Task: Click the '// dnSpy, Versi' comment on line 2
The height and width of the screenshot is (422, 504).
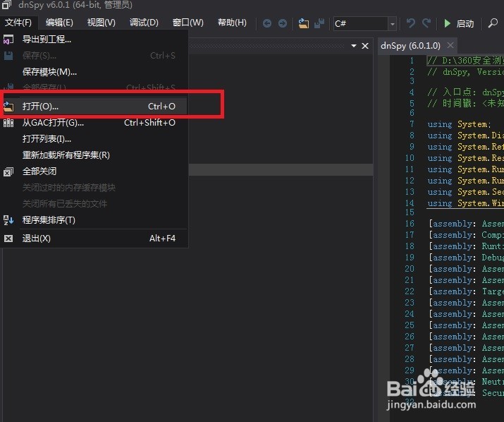Action: tap(465, 72)
